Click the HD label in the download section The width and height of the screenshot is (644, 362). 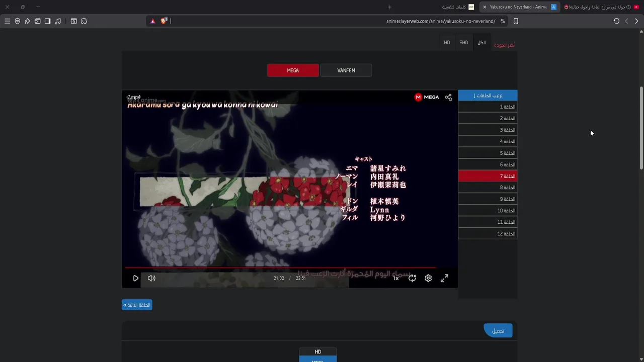(317, 352)
